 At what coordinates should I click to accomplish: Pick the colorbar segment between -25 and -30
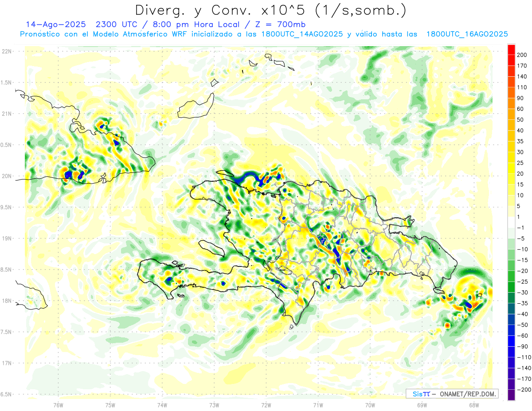point(511,287)
